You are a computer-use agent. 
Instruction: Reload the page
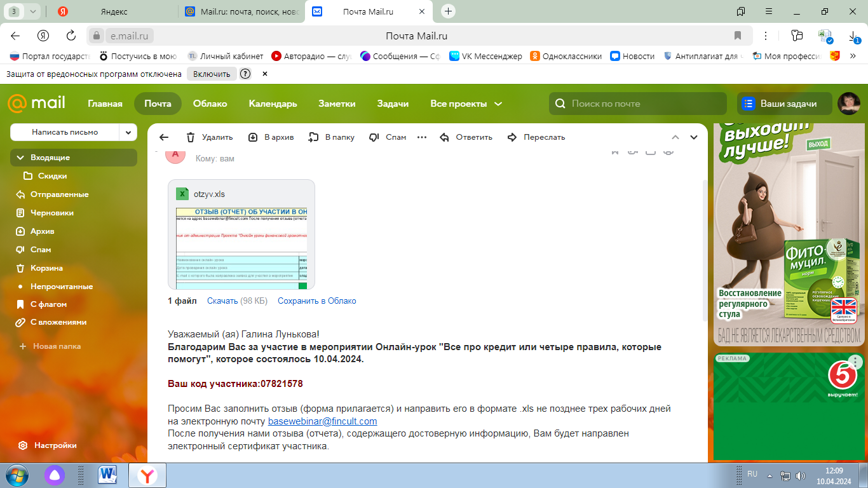(71, 36)
